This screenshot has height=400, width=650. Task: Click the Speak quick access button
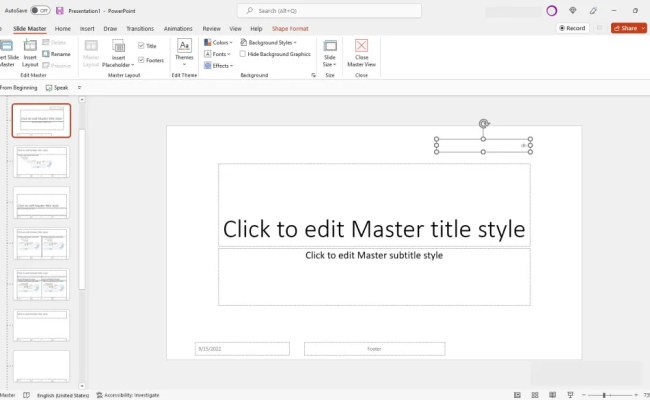(57, 87)
